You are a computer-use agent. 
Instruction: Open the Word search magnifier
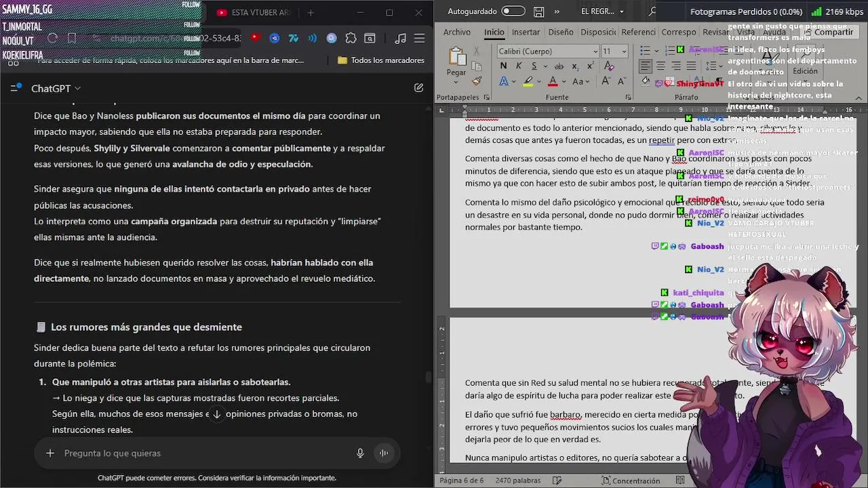point(652,12)
